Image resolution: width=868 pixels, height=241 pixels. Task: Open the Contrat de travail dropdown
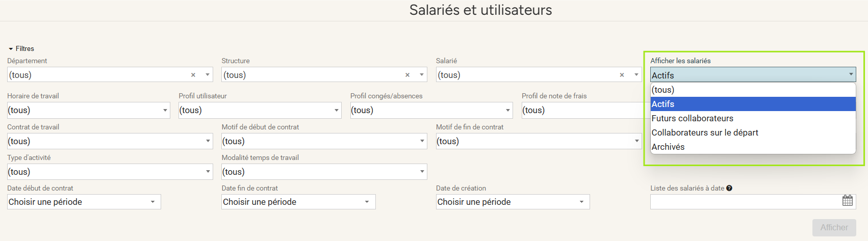tap(110, 141)
